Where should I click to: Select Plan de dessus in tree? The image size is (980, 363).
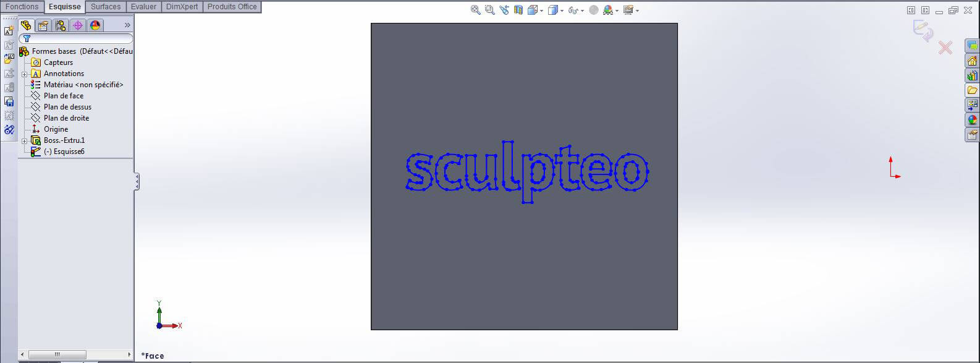point(61,107)
